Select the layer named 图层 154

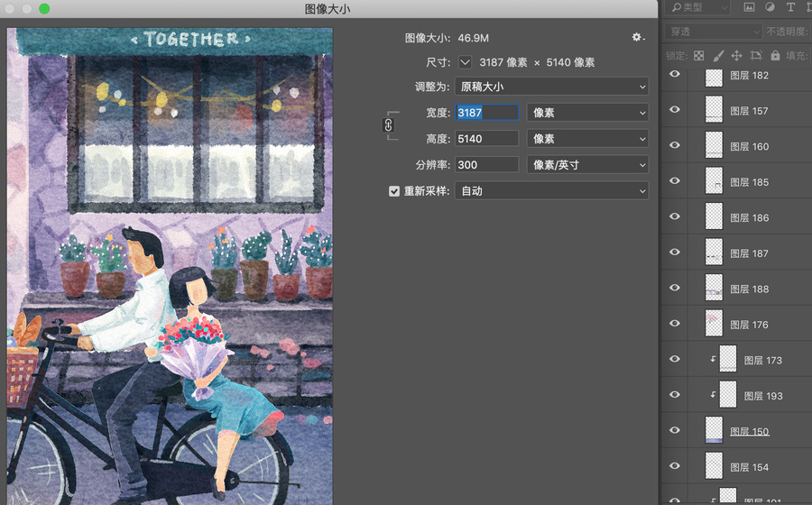pyautogui.click(x=749, y=467)
